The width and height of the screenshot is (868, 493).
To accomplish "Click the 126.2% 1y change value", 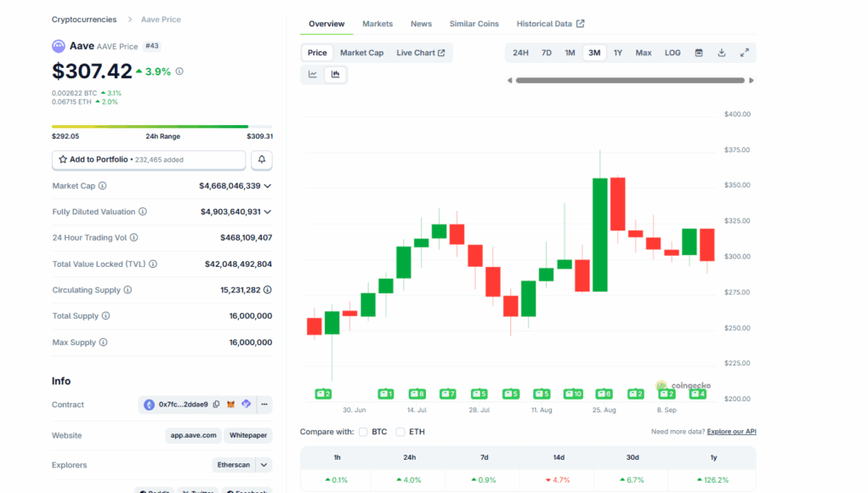I will tap(713, 480).
